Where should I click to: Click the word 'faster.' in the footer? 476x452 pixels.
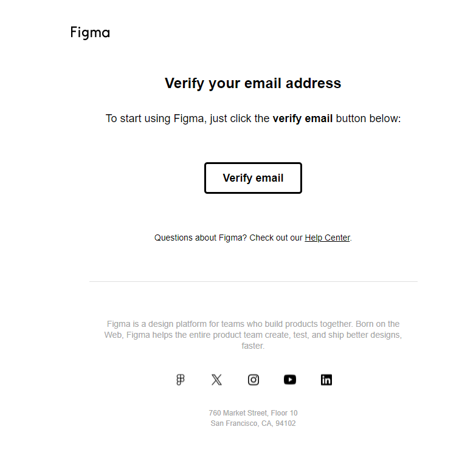pyautogui.click(x=253, y=346)
